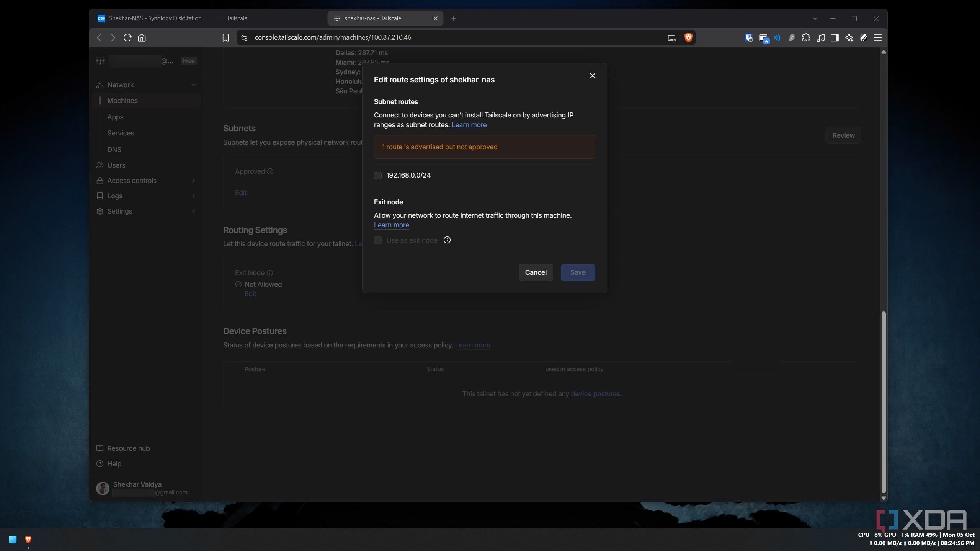Open Shekhar Vaidya account profile avatar

pos(103,488)
